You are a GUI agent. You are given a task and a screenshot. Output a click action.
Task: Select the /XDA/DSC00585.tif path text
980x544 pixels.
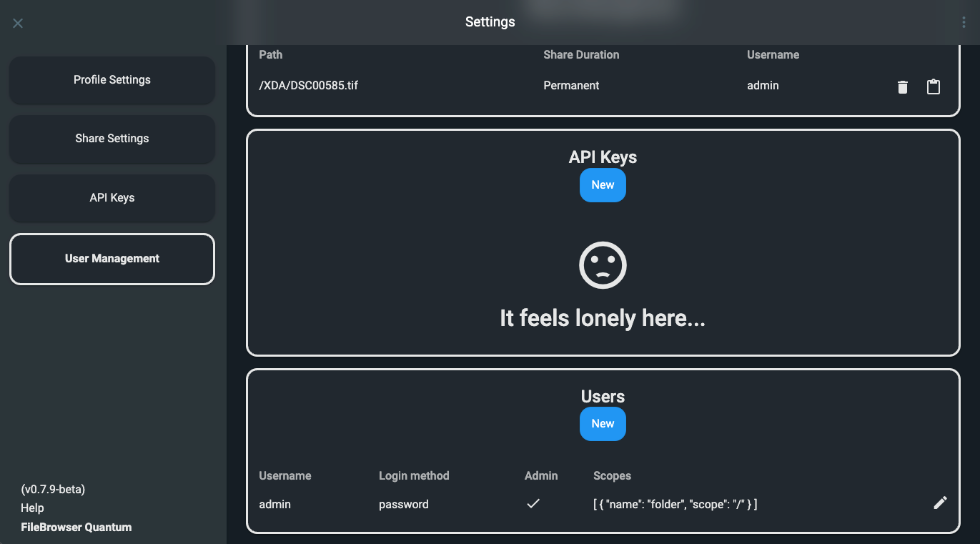(x=309, y=86)
